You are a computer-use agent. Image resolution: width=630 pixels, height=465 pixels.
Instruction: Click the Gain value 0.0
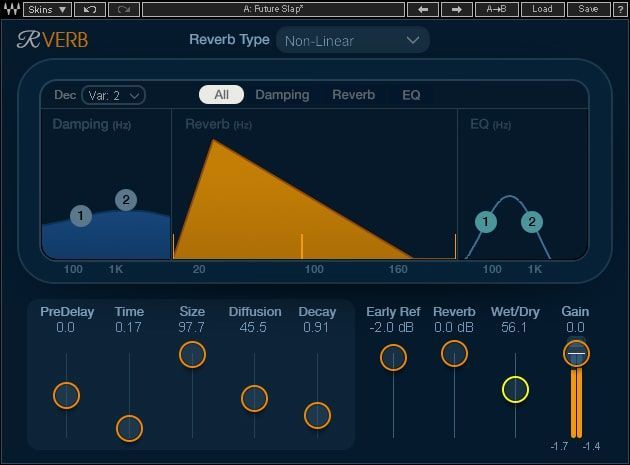click(x=575, y=328)
